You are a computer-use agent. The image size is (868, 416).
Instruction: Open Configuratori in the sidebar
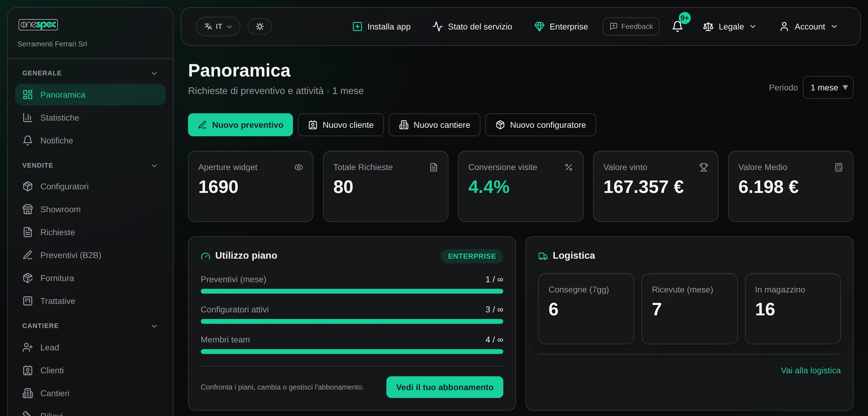pos(90,186)
